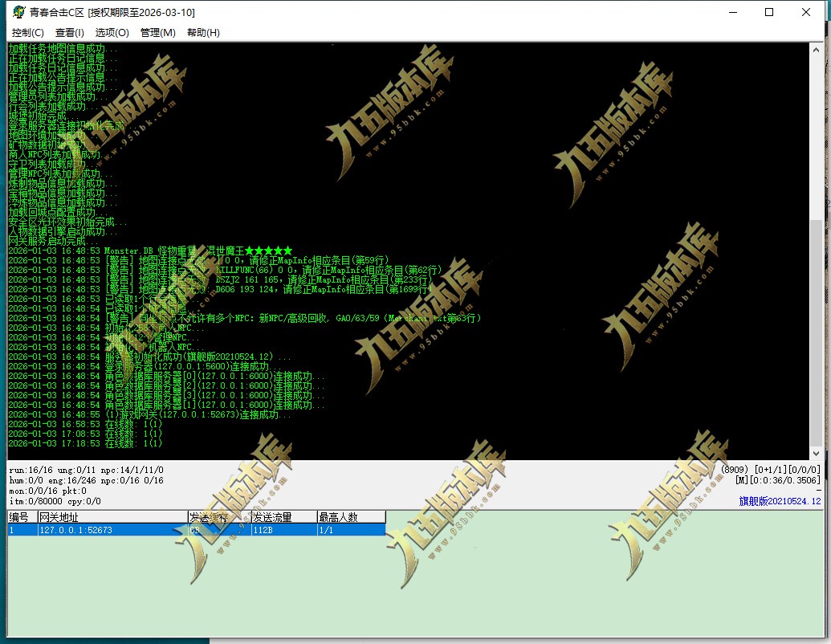The height and width of the screenshot is (644, 831).
Task: Click the 网关地址 column header
Action: [113, 517]
